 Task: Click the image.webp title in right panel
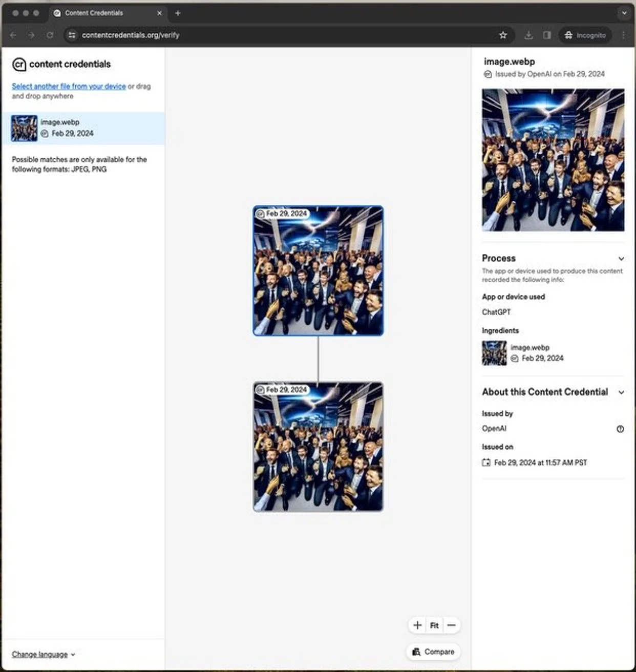510,61
